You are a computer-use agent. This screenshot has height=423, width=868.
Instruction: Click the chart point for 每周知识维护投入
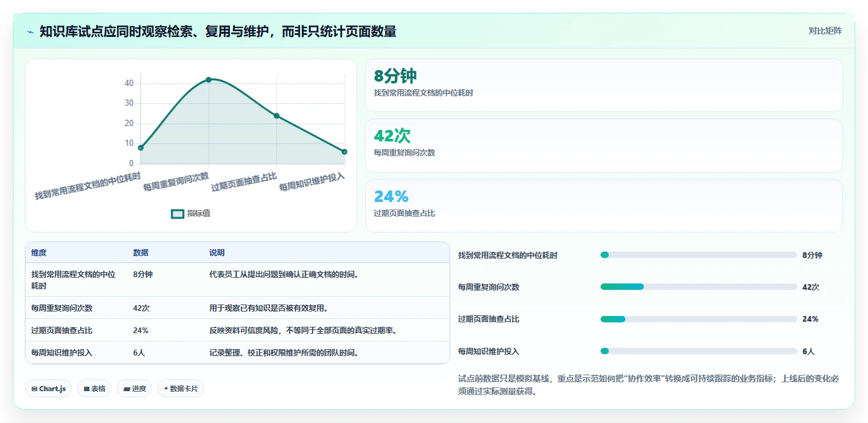coord(345,152)
